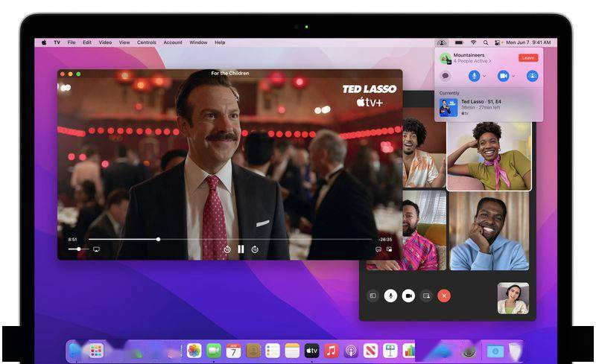Open Spotlight search from the menu bar

tap(486, 42)
